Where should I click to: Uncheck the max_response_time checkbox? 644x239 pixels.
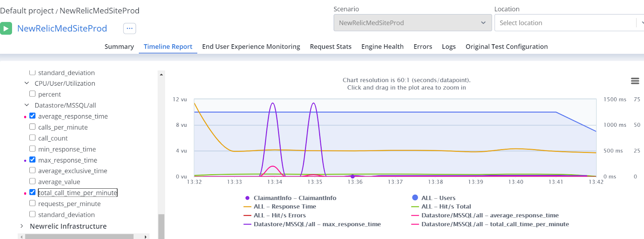point(32,159)
